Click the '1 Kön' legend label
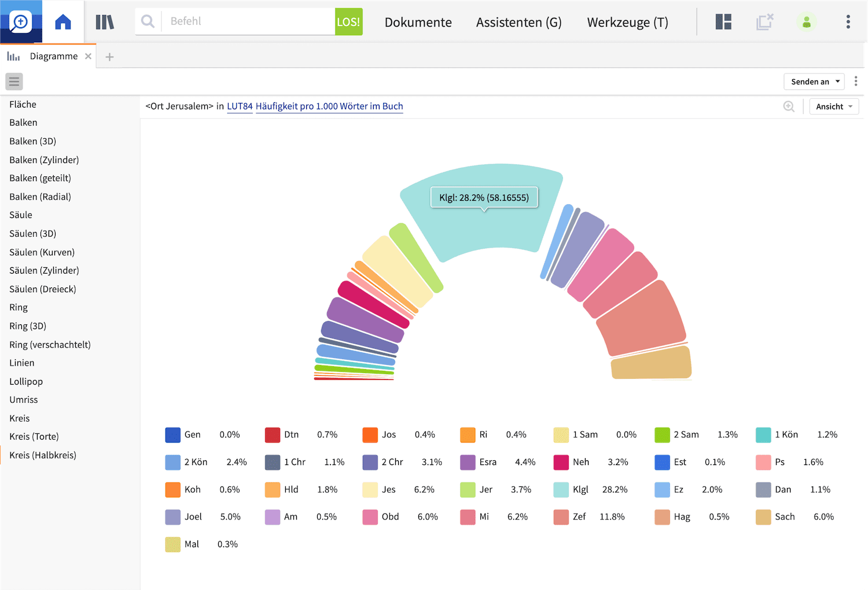Image resolution: width=868 pixels, height=590 pixels. click(786, 435)
